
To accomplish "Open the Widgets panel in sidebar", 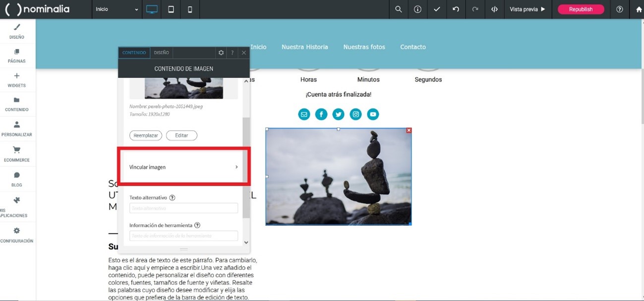I will 16,80.
